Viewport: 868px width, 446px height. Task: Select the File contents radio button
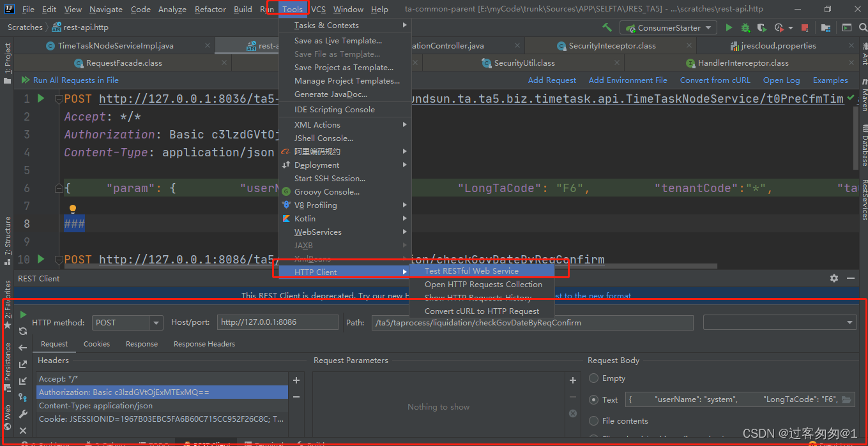(594, 420)
